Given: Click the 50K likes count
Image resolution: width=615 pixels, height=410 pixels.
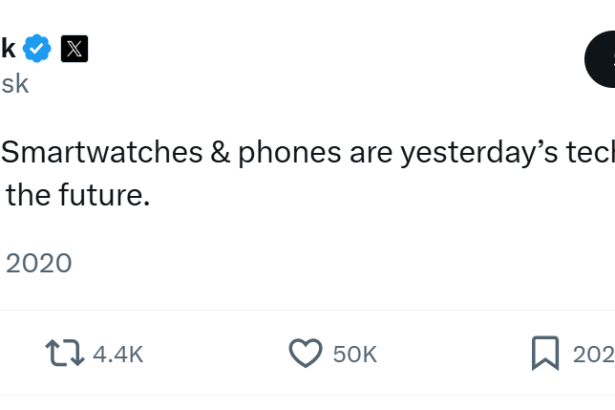Looking at the screenshot, I should [x=354, y=354].
